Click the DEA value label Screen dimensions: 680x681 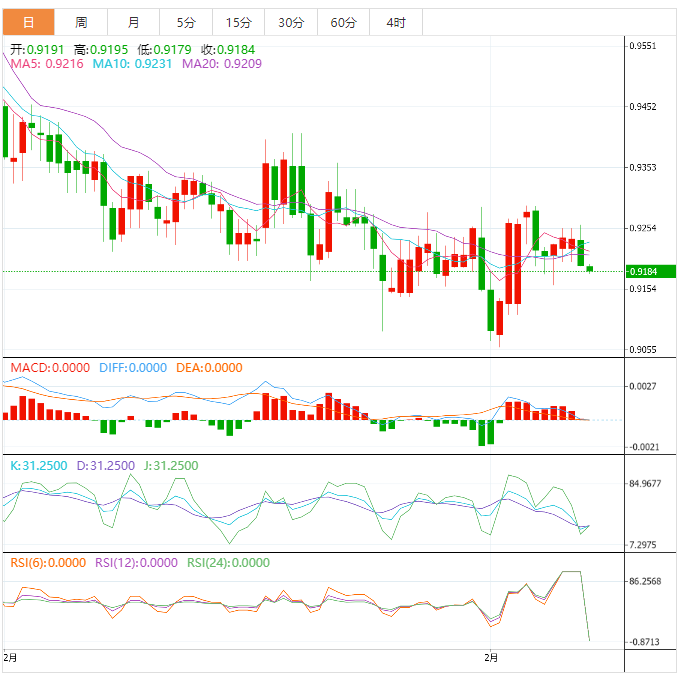(x=209, y=367)
